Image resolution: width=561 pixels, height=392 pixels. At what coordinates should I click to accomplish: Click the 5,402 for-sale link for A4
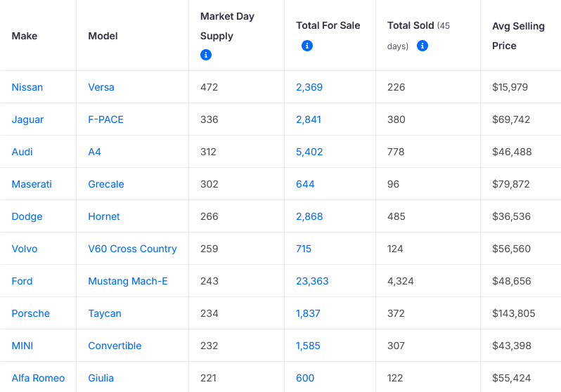309,152
